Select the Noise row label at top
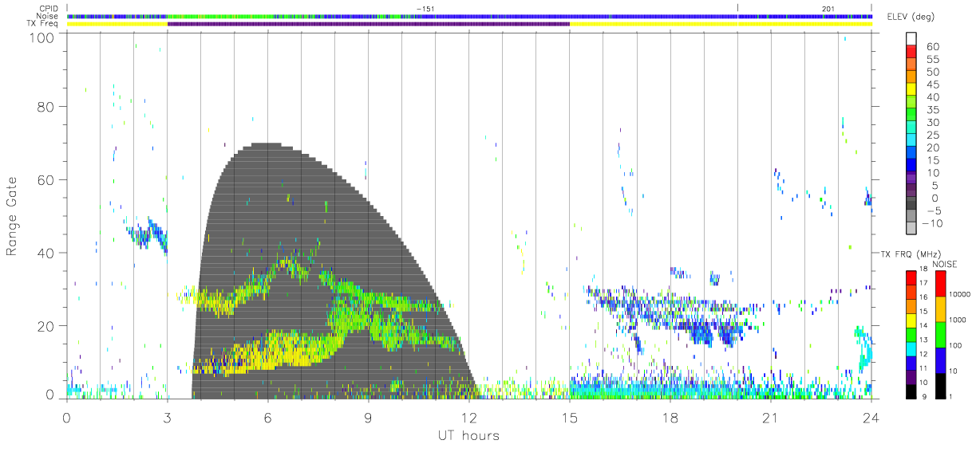This screenshot has height=452, width=980. (49, 16)
